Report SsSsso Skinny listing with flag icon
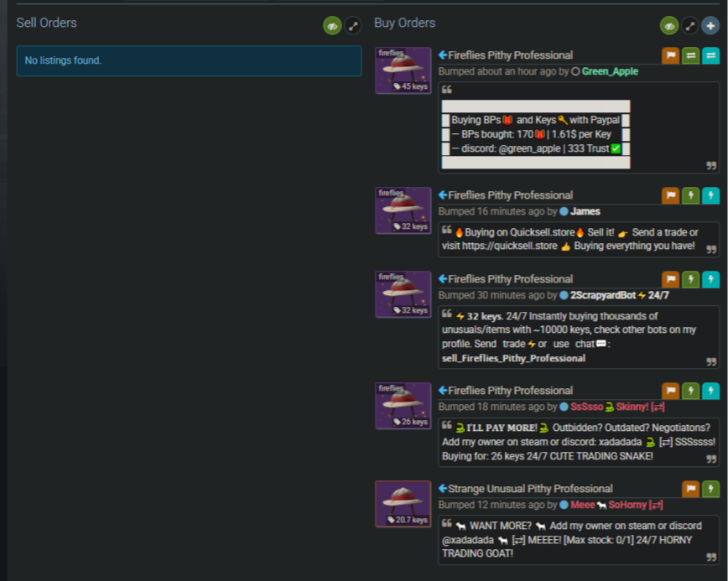Viewport: 728px width, 581px height. [x=670, y=391]
